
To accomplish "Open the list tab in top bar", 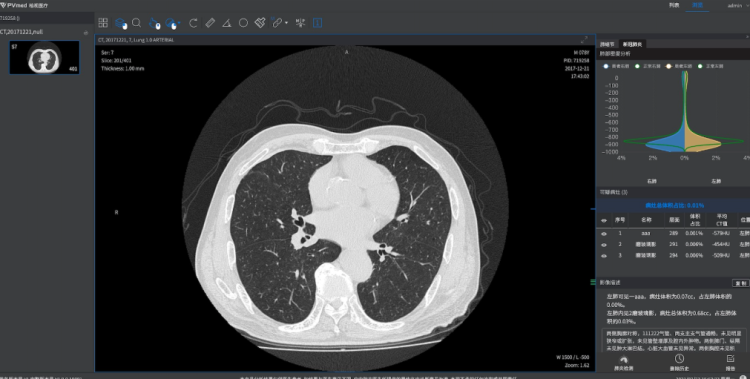I will pyautogui.click(x=674, y=5).
